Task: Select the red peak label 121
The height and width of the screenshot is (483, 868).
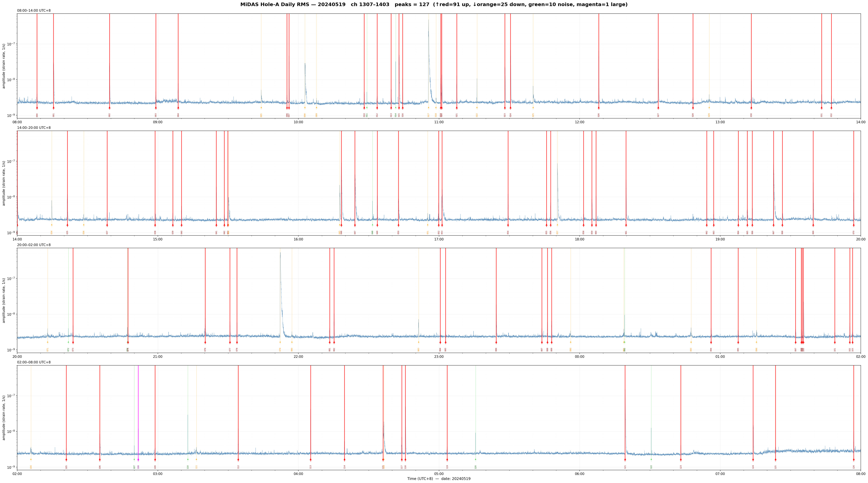Action: click(625, 467)
